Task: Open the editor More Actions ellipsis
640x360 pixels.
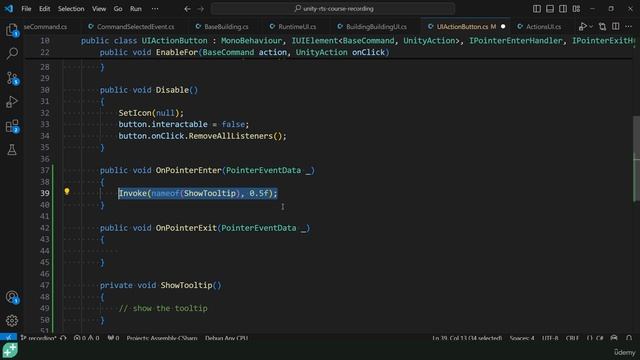Action: [628, 27]
